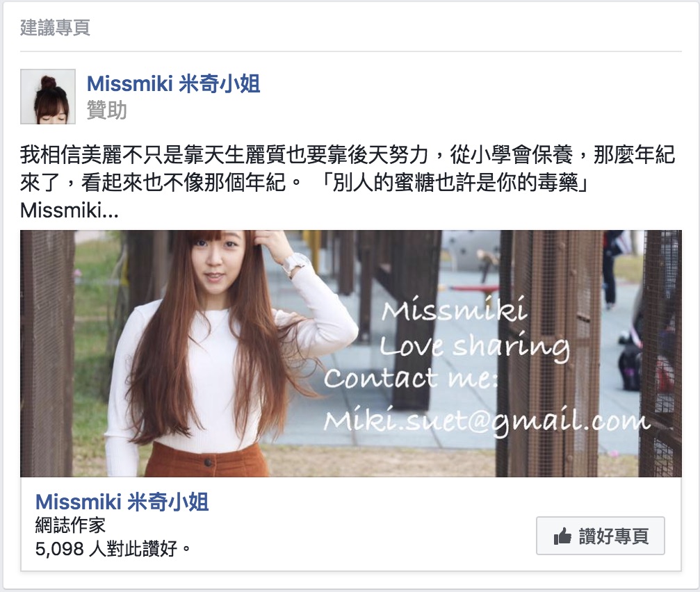
Task: Click the brown corduroy skirt in the cover photo
Action: click(x=206, y=459)
